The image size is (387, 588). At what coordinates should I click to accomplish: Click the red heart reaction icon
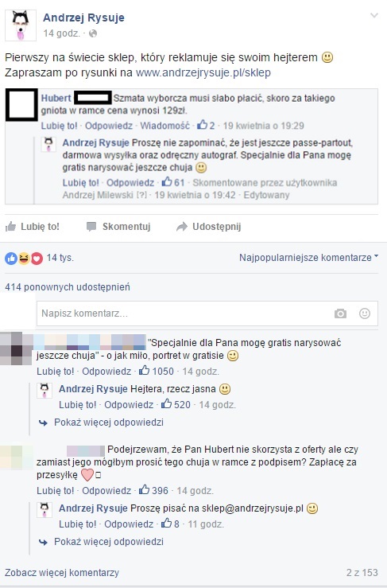coord(37,258)
